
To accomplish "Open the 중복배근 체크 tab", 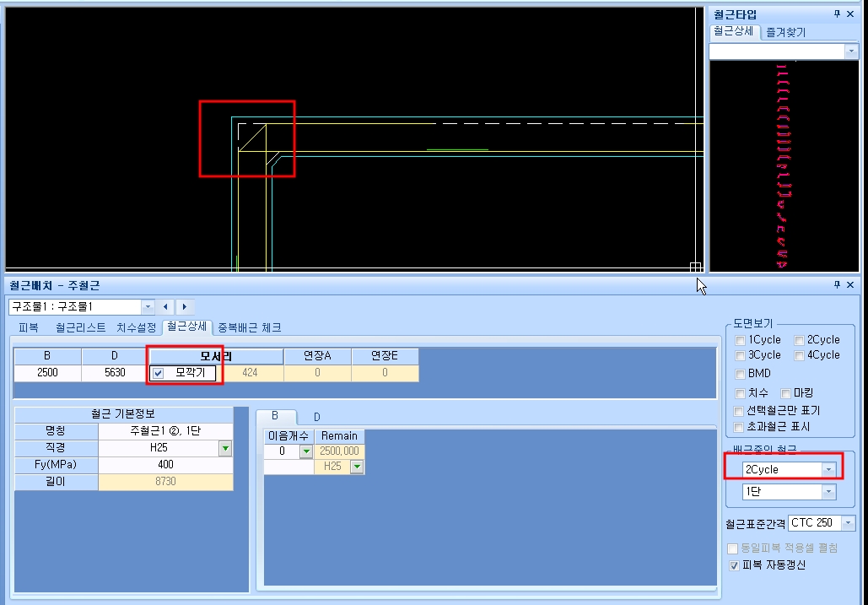I will [x=250, y=327].
